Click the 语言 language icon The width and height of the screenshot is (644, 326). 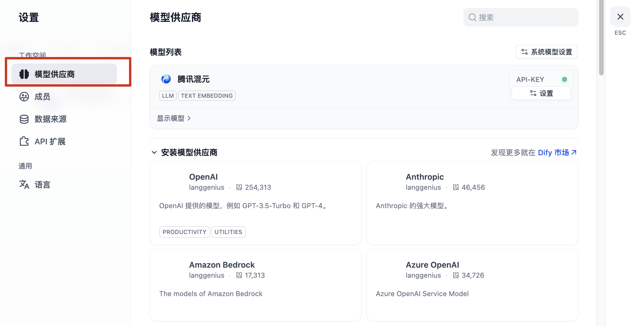pyautogui.click(x=24, y=184)
